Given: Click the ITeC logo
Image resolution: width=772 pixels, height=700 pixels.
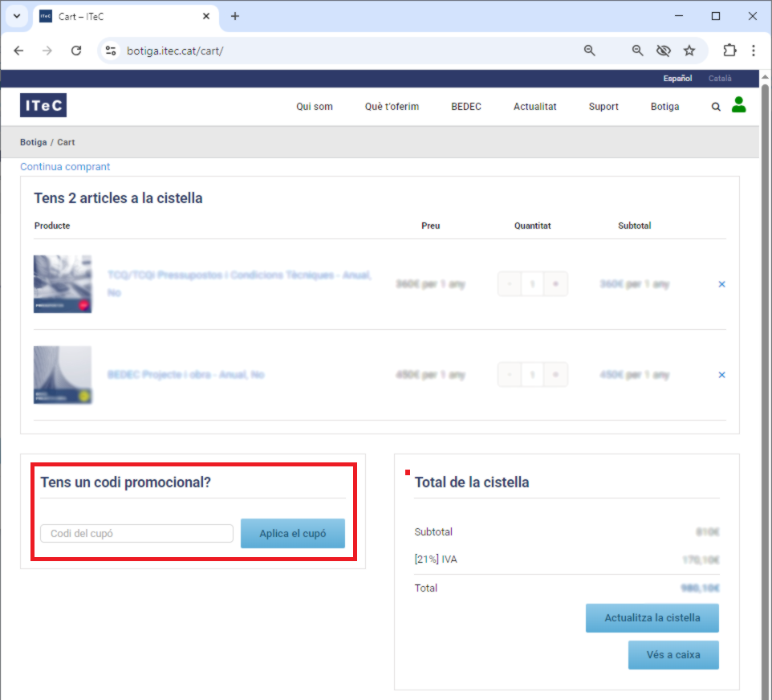Looking at the screenshot, I should [x=43, y=105].
